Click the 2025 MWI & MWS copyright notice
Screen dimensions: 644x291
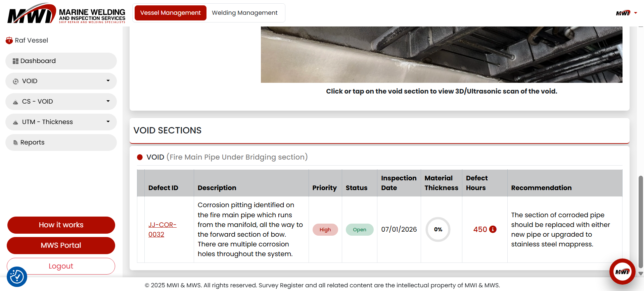(x=322, y=285)
